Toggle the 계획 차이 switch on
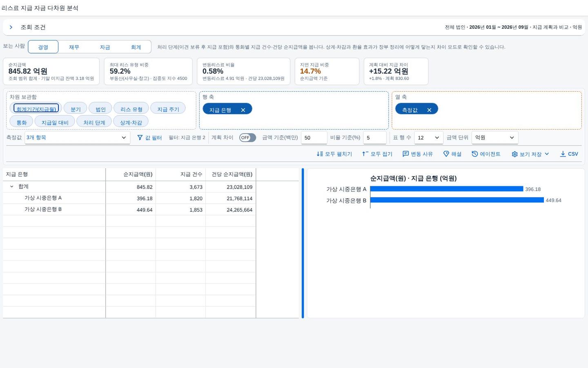Image resolution: width=588 pixels, height=368 pixels. click(x=247, y=138)
